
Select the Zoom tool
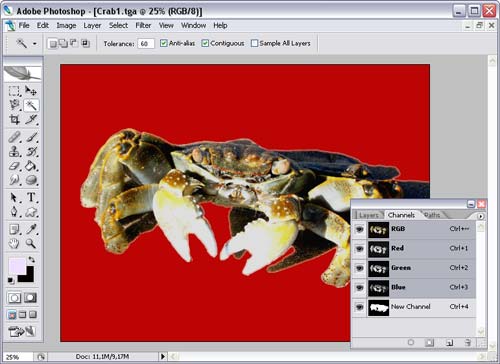coord(31,244)
